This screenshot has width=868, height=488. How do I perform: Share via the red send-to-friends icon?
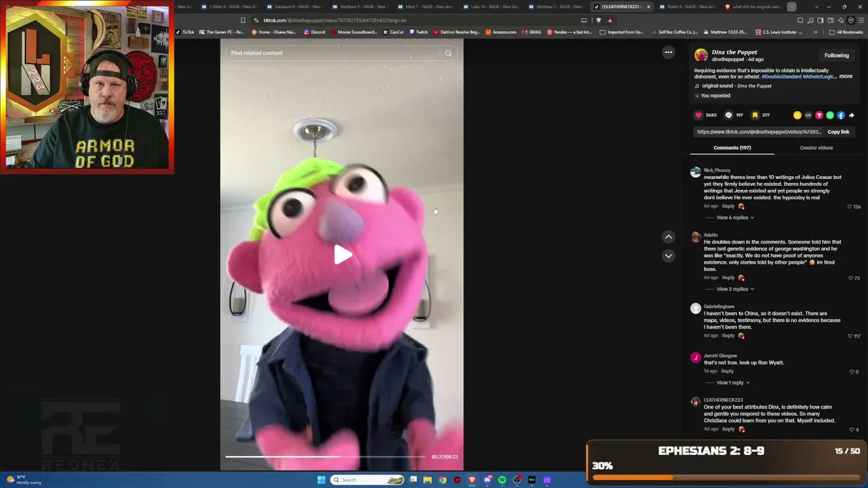click(x=819, y=115)
